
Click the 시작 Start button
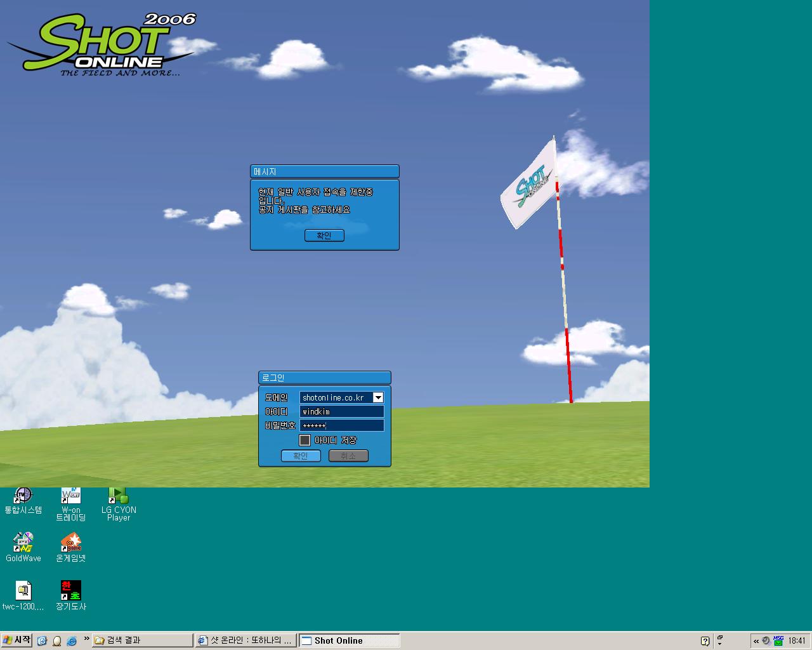point(16,640)
